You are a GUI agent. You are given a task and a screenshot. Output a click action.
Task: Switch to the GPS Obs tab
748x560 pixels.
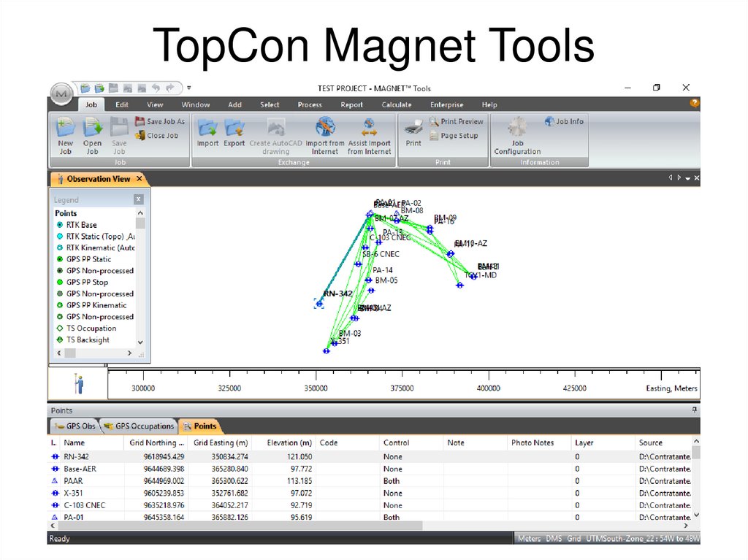(x=75, y=426)
